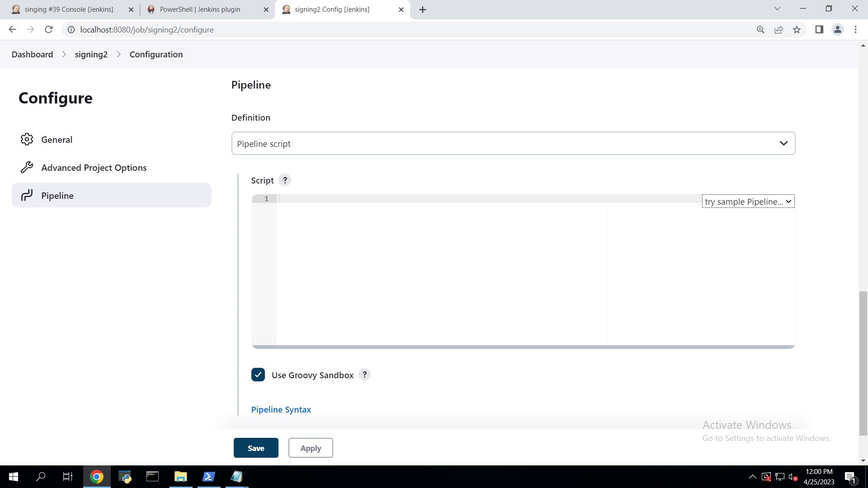The width and height of the screenshot is (868, 488).
Task: Click the Script help question mark icon
Action: 285,180
